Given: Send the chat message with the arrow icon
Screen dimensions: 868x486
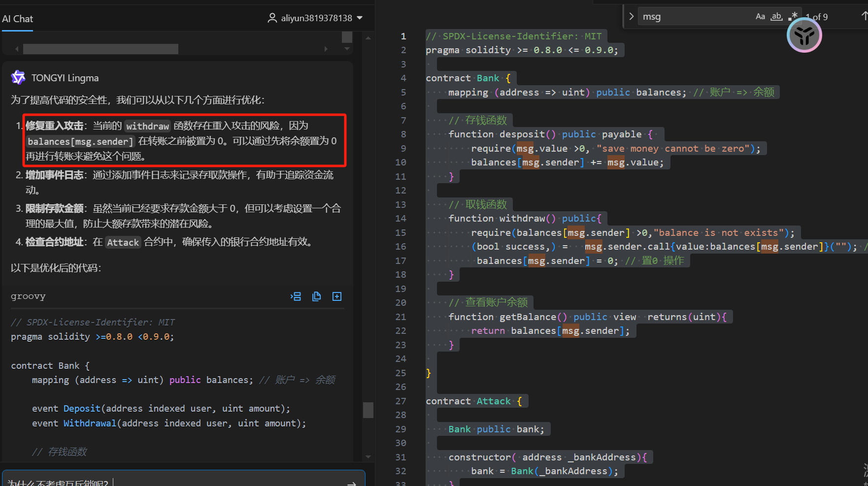Looking at the screenshot, I should pos(351,483).
